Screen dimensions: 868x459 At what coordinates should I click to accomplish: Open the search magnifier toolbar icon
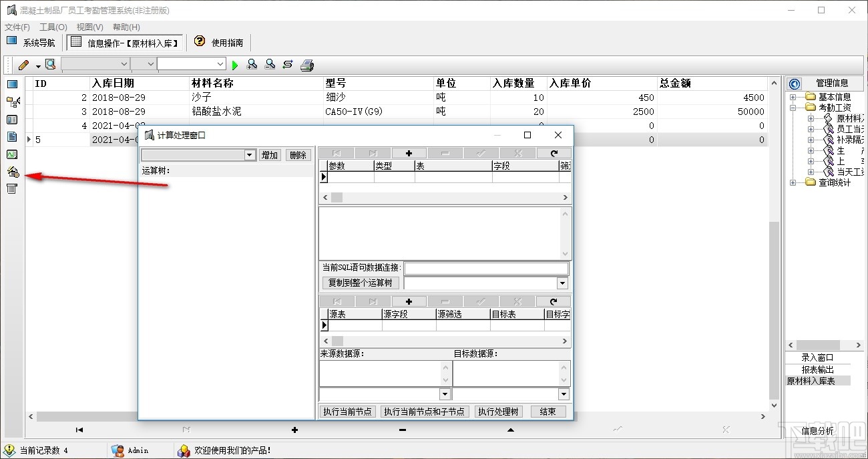[x=50, y=65]
